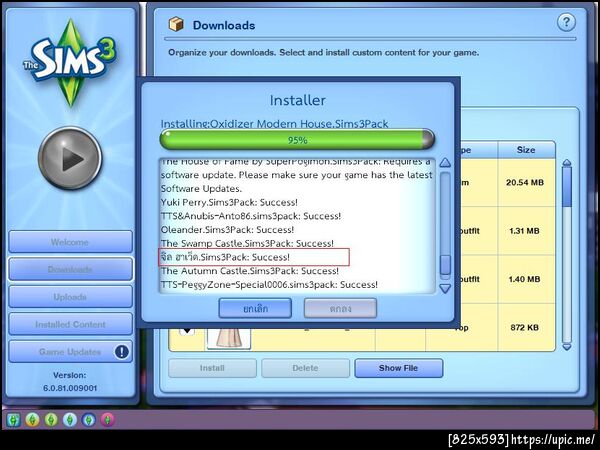600x450 pixels.
Task: Click the 872 KB size cell
Action: tap(526, 327)
